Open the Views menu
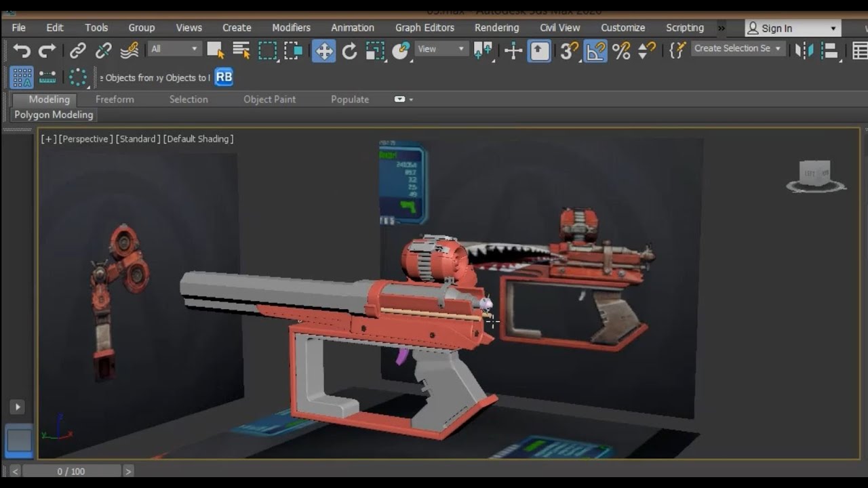Screen dimensions: 868x488 tap(189, 28)
